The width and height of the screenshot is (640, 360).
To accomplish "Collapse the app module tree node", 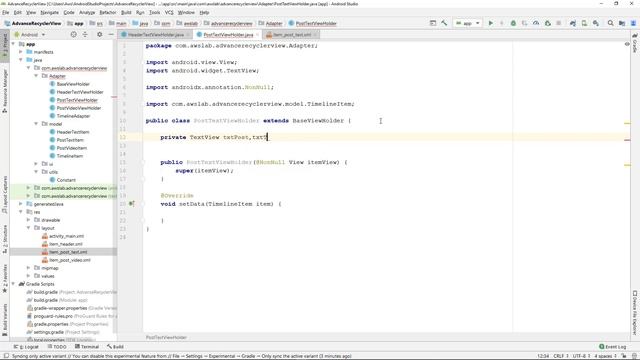I will tap(13, 44).
